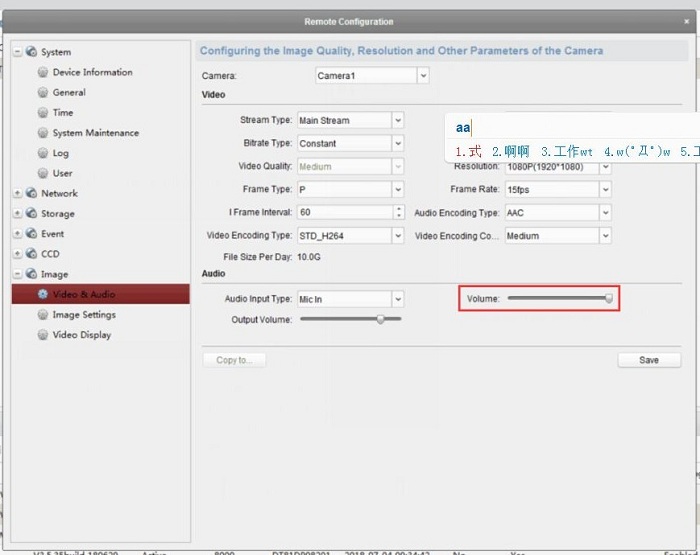
Task: Click the System globe icon
Action: tap(31, 52)
